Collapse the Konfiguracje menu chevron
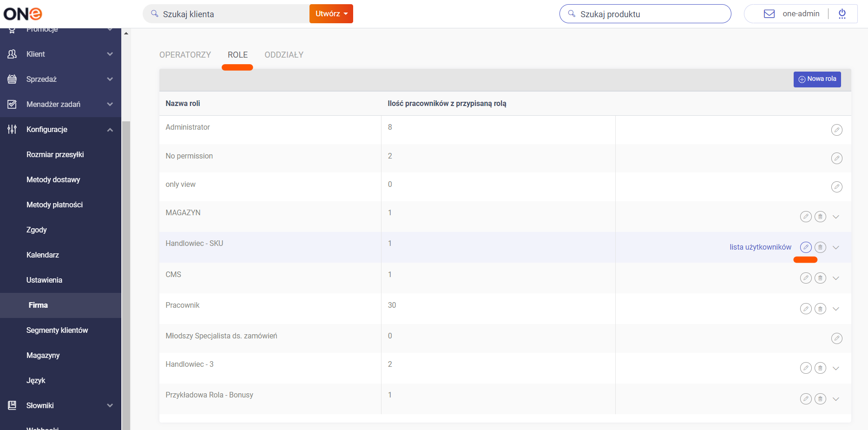 point(110,130)
